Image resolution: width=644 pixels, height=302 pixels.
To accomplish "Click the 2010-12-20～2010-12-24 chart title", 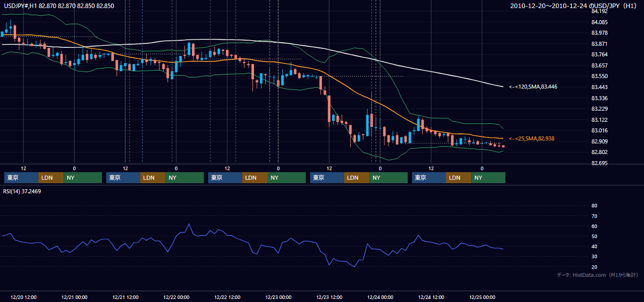I will tap(574, 6).
